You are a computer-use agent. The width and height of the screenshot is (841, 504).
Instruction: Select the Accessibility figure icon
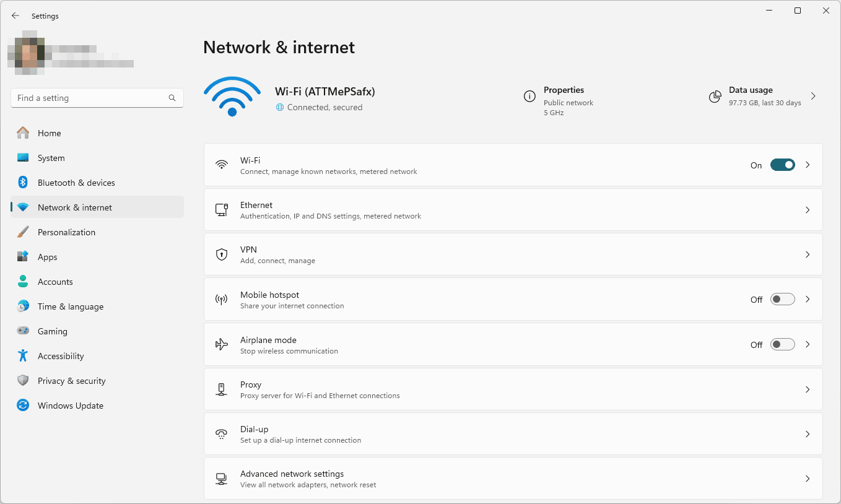(x=23, y=356)
